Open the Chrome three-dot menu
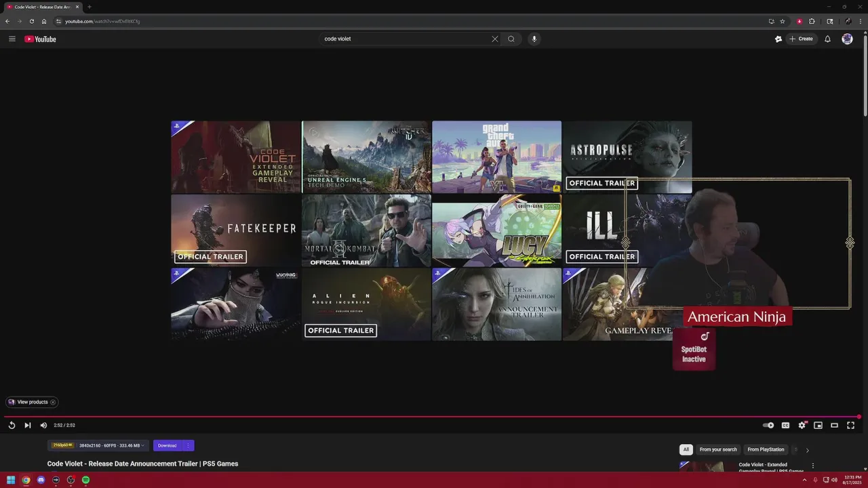 pyautogui.click(x=861, y=21)
